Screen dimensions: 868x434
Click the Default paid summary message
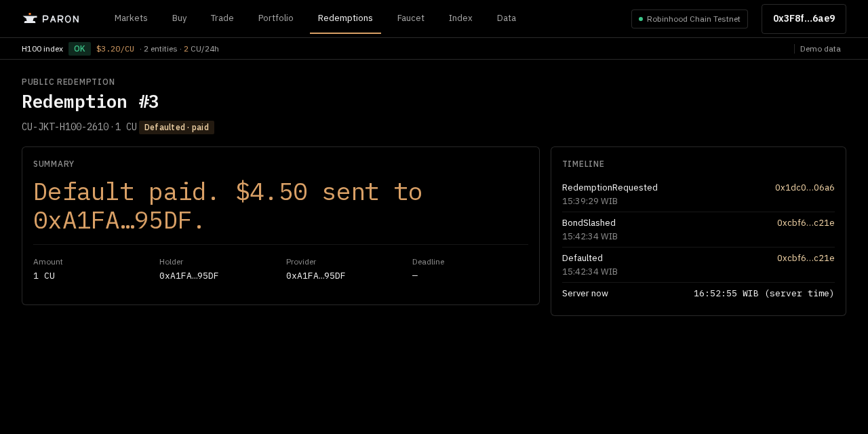[228, 206]
